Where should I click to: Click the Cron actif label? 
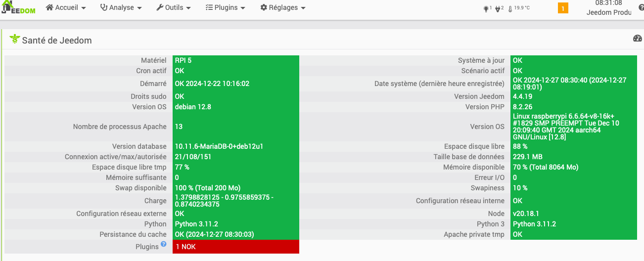pyautogui.click(x=151, y=71)
